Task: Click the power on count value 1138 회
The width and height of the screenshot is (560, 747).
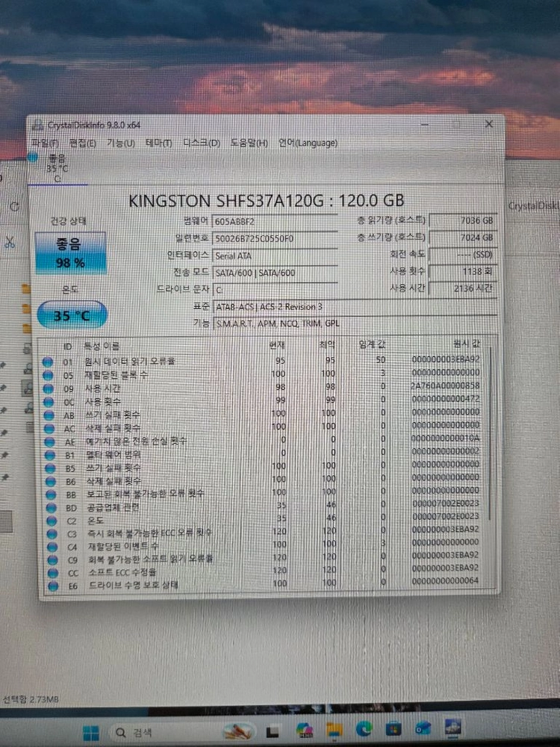Action: [x=463, y=271]
